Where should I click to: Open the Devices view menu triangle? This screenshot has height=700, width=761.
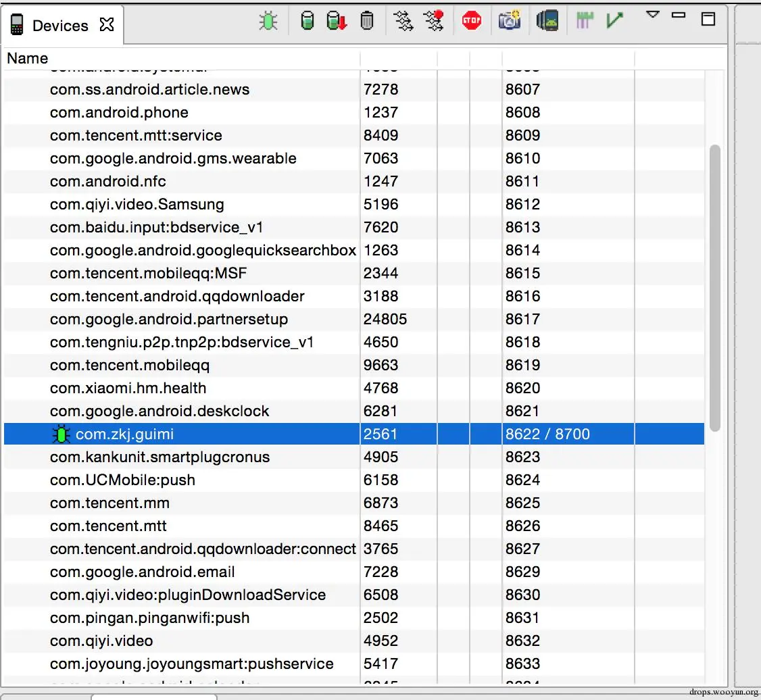pos(653,15)
